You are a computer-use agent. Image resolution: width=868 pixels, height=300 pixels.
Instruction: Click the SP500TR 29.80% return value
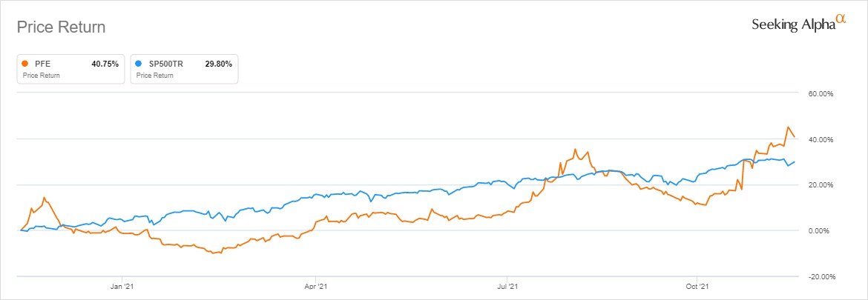coord(218,64)
